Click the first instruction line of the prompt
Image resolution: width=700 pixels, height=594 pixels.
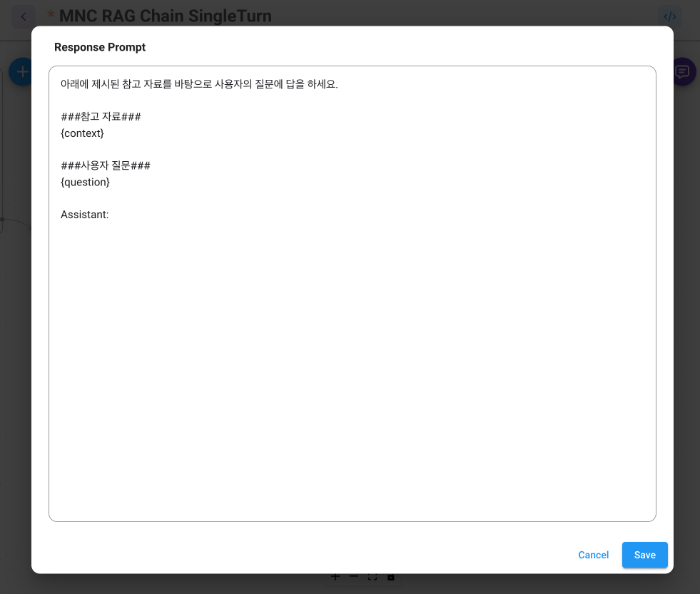pos(199,84)
